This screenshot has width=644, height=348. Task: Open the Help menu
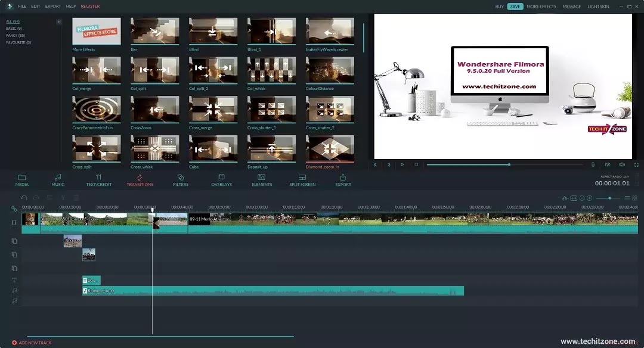71,6
